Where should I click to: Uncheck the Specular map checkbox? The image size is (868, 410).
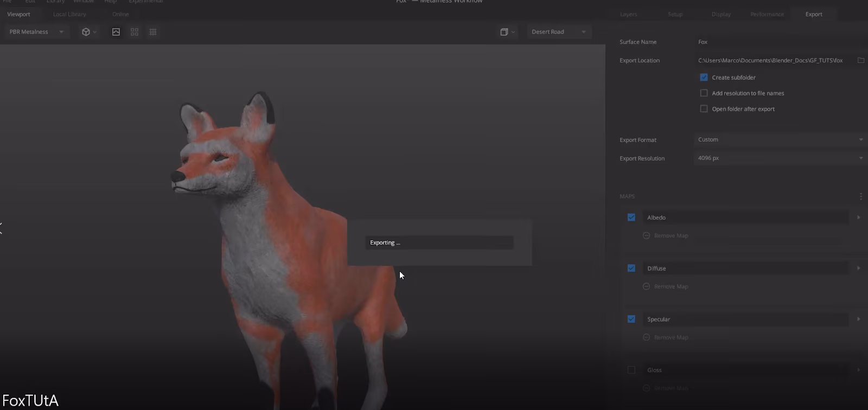point(631,319)
